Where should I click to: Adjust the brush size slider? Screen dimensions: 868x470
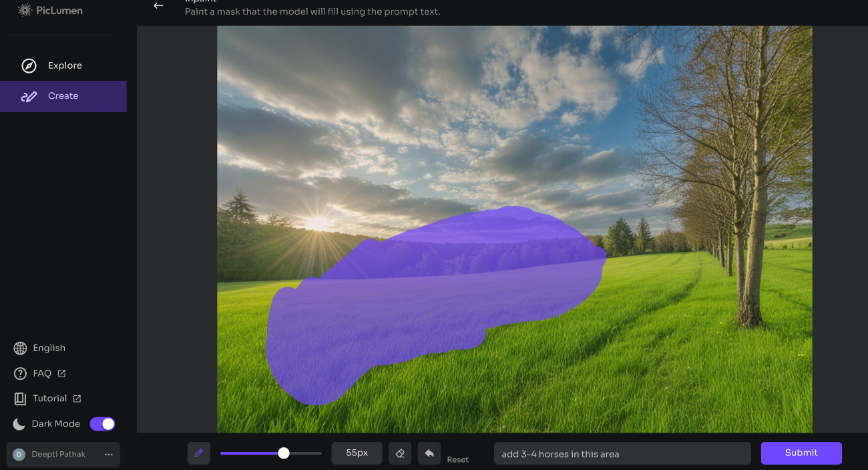point(283,453)
